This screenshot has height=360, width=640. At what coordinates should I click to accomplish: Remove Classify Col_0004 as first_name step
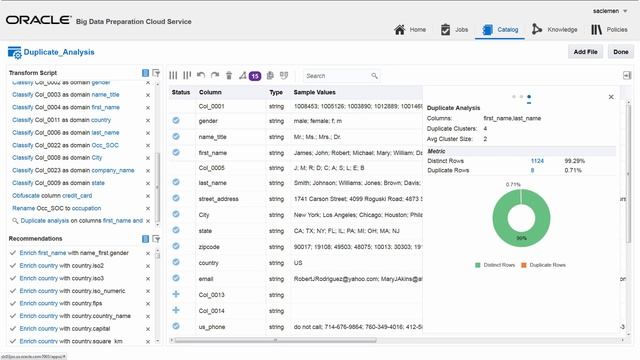(x=148, y=108)
